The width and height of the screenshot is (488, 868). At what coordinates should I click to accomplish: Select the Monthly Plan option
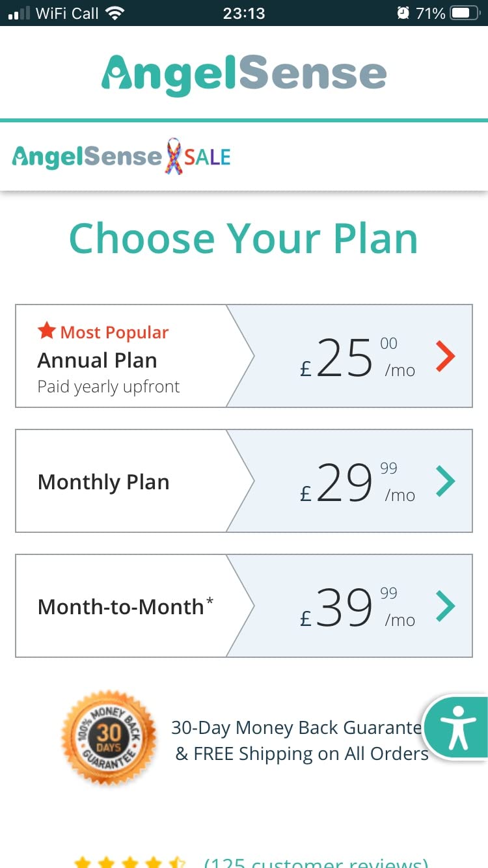pyautogui.click(x=244, y=481)
